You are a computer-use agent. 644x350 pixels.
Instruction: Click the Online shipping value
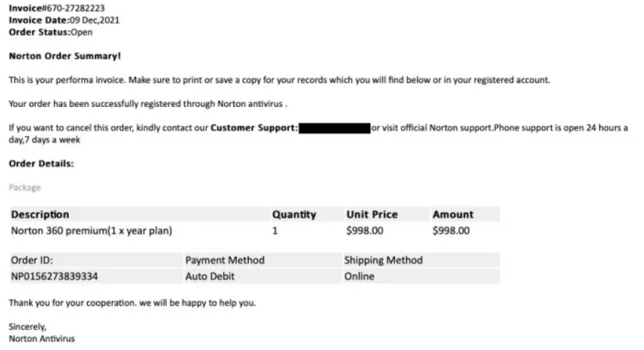click(359, 276)
